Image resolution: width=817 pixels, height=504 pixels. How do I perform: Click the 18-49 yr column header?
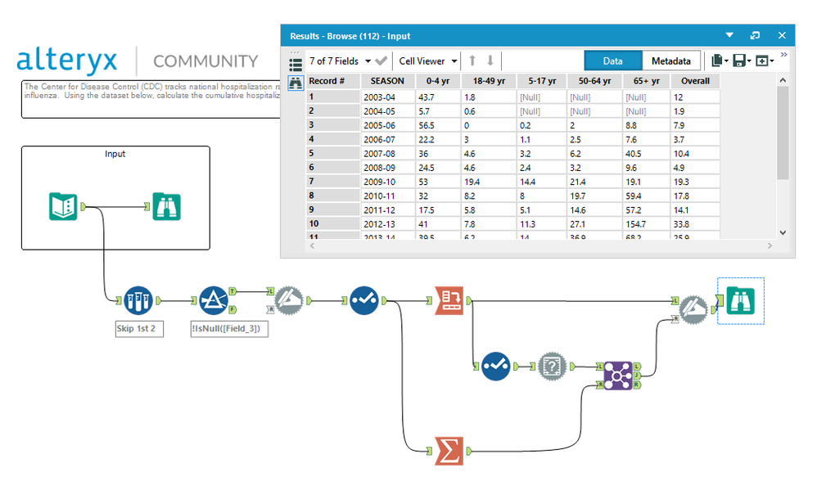point(489,81)
